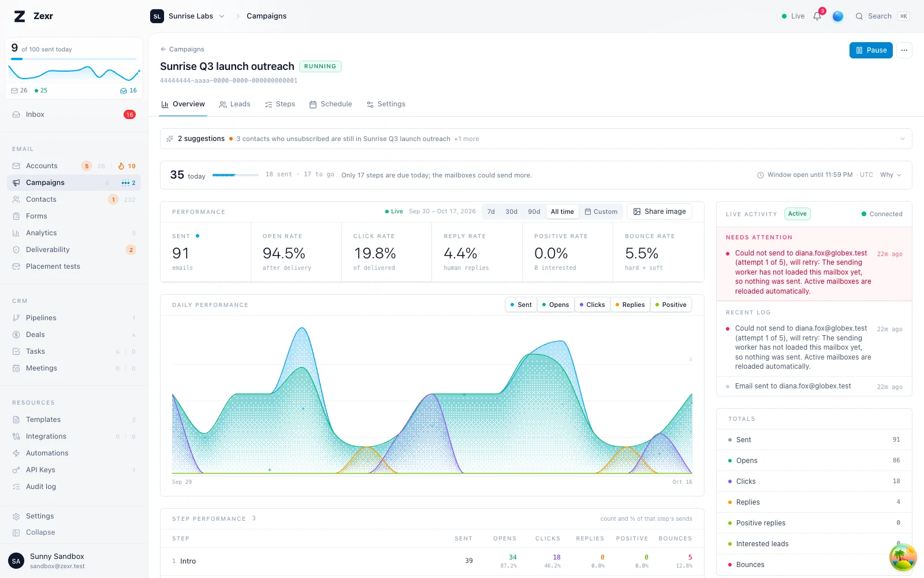
Task: Click the Campaigns breadcrumb in top bar
Action: (x=266, y=16)
